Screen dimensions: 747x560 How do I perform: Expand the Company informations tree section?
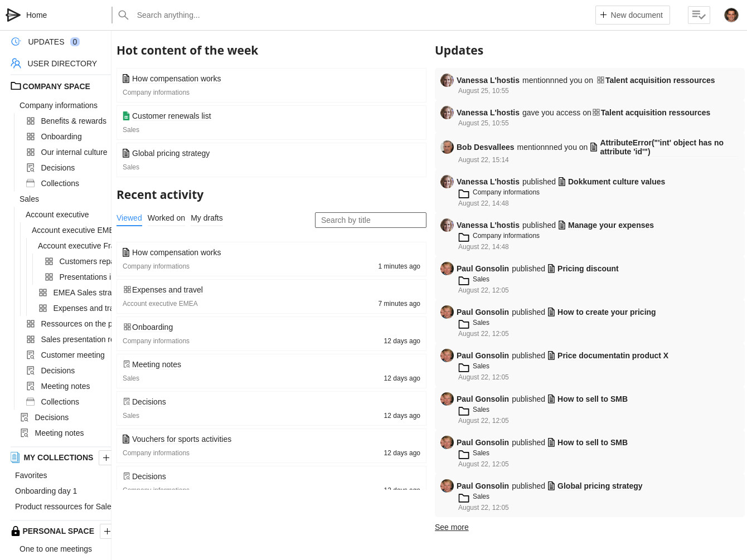[59, 105]
